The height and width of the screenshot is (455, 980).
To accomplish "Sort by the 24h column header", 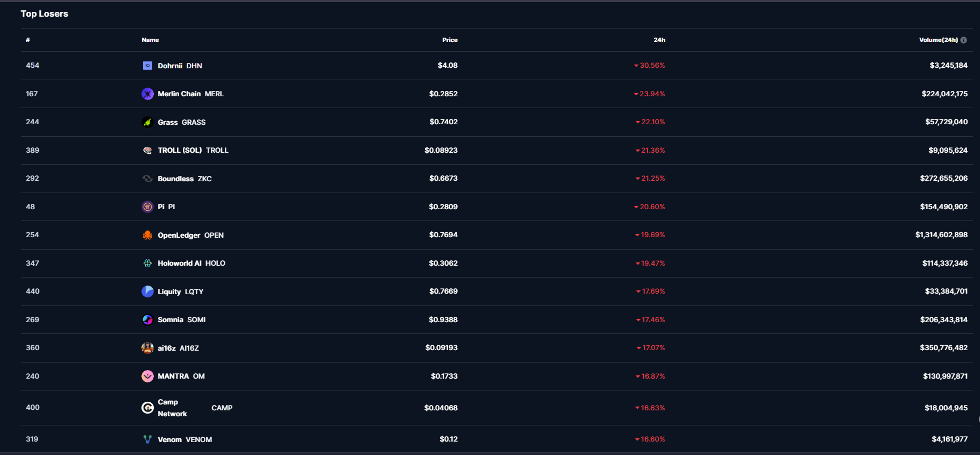I will tap(659, 40).
